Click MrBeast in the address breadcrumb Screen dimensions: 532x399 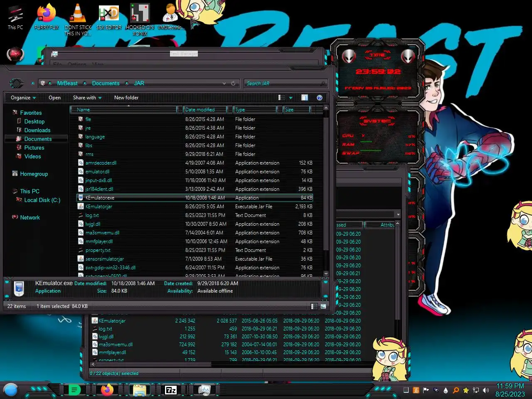(x=67, y=84)
